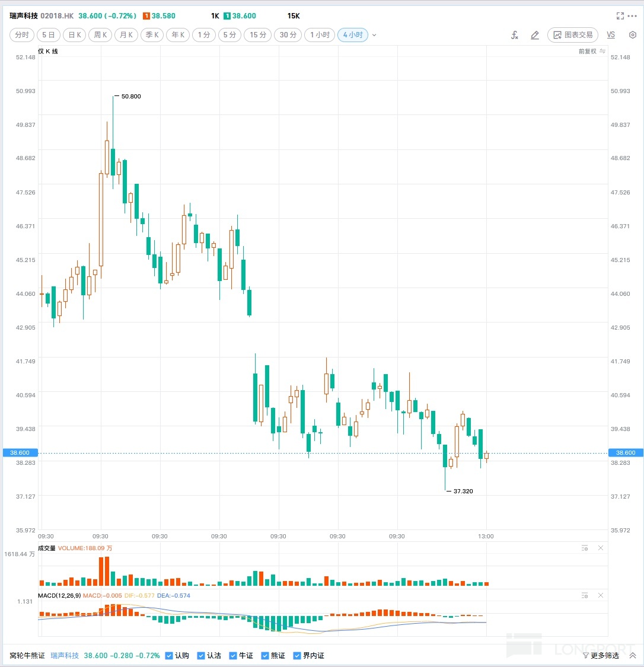Select the 季K period tab
Viewport: 644px width, 667px height.
[x=152, y=35]
